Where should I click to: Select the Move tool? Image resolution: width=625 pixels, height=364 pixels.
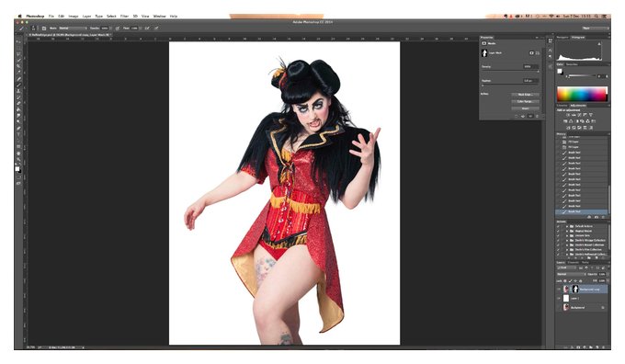pos(18,41)
